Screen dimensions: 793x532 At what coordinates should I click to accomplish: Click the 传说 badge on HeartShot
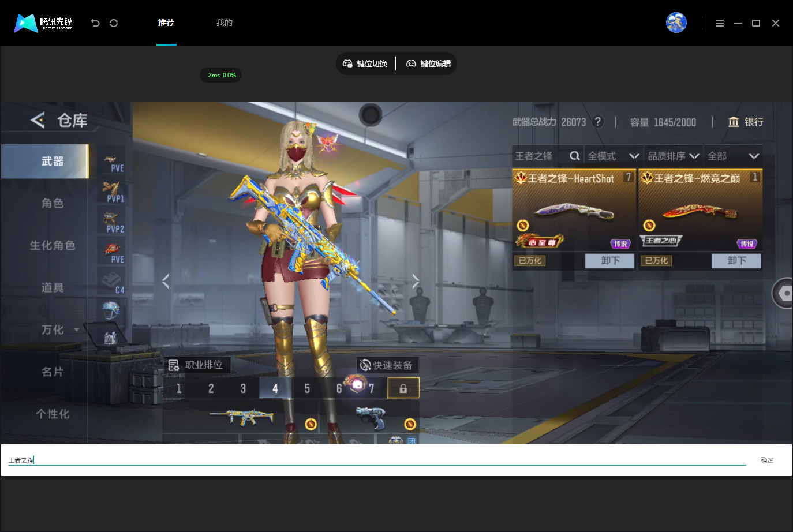(x=620, y=244)
